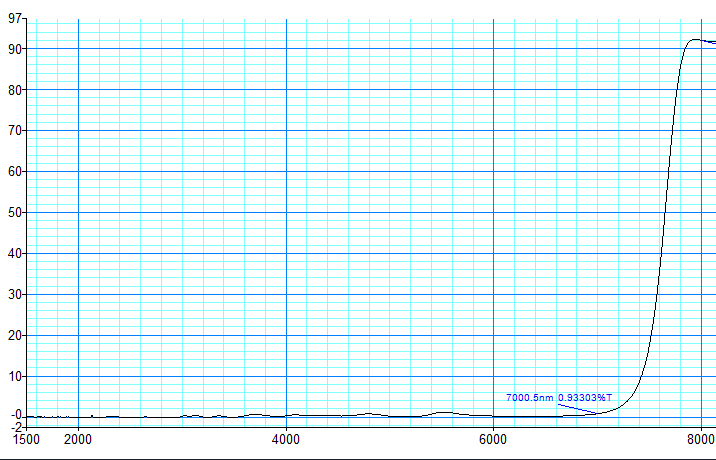This screenshot has height=460, width=716.
Task: Click the 70 y-axis tick label
Action: [x=14, y=130]
